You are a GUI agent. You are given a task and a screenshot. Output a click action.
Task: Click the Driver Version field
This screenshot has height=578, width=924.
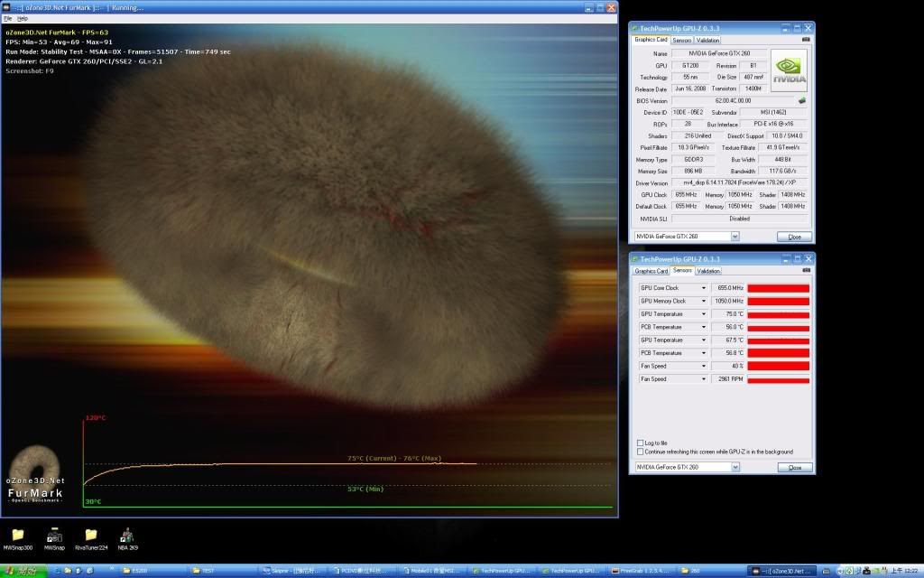click(x=739, y=182)
